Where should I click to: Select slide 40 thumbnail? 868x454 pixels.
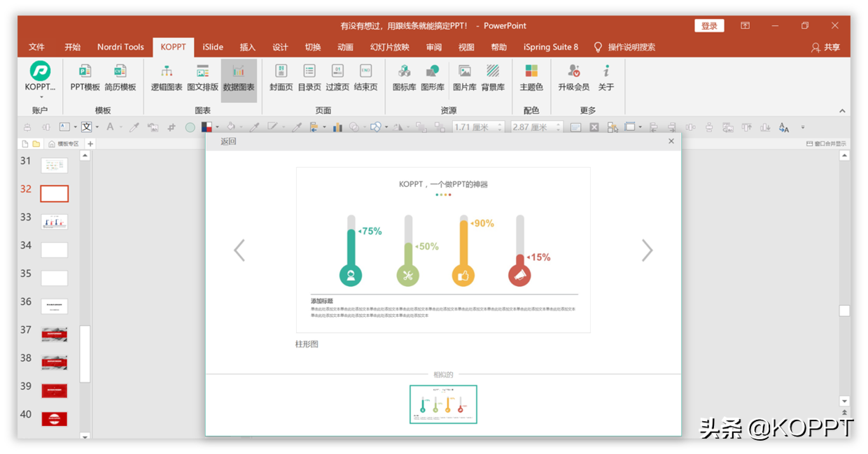pos(54,418)
